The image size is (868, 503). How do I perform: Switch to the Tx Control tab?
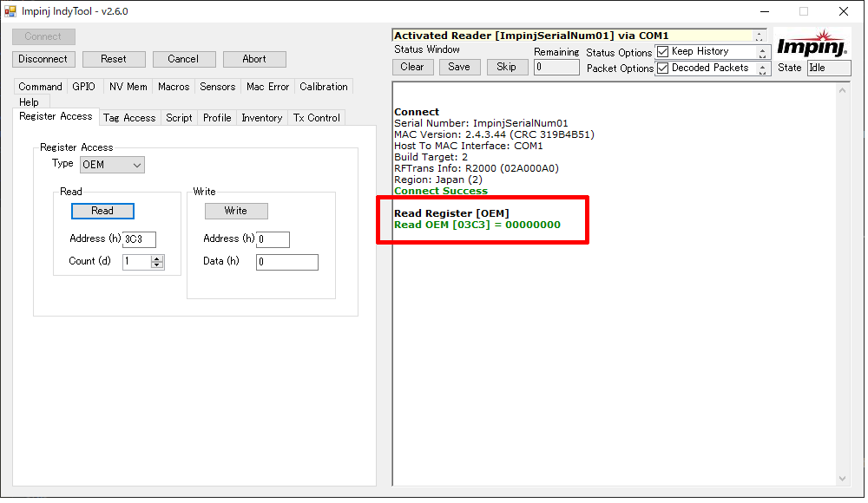tap(317, 118)
